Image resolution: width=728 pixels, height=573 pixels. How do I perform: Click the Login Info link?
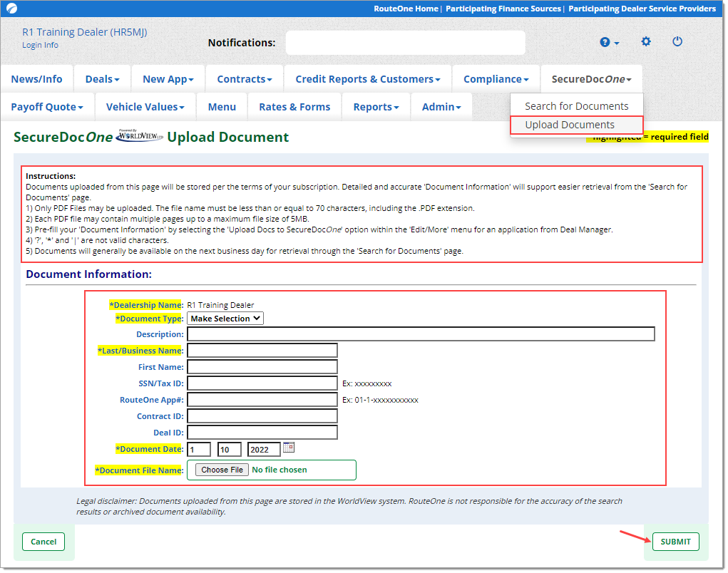[x=41, y=45]
